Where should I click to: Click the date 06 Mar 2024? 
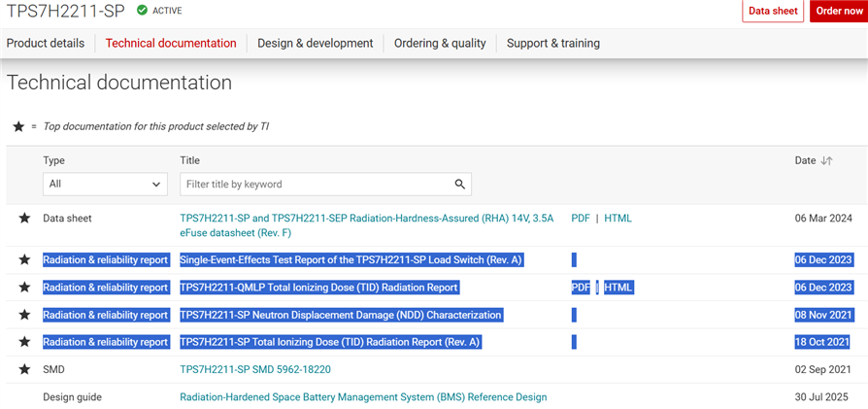click(x=823, y=219)
